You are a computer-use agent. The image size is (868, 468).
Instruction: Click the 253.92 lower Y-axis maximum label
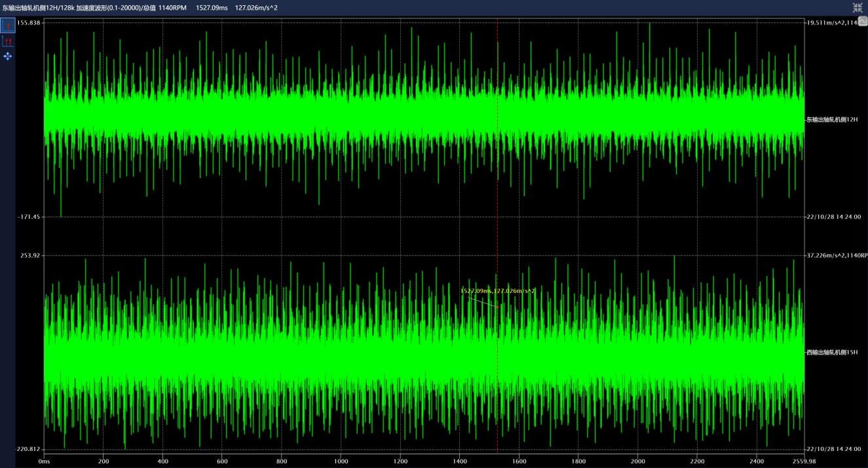30,255
